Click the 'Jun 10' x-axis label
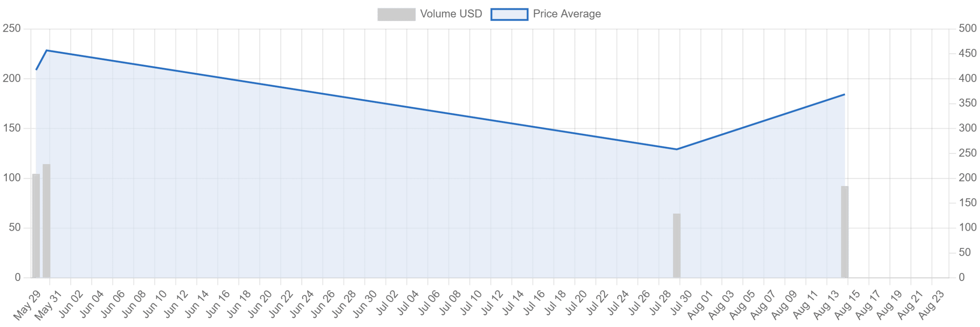This screenshot has height=327, width=980. pos(155,304)
